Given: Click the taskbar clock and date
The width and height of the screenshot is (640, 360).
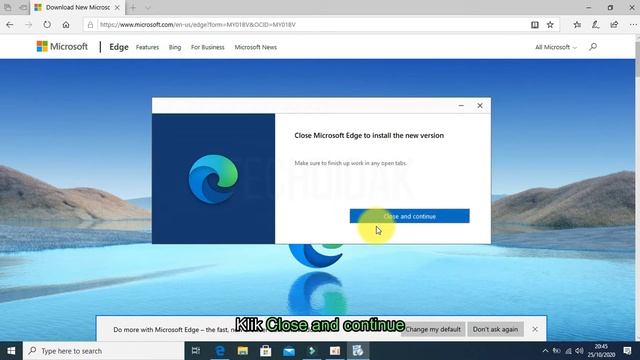Looking at the screenshot, I should click(x=601, y=351).
